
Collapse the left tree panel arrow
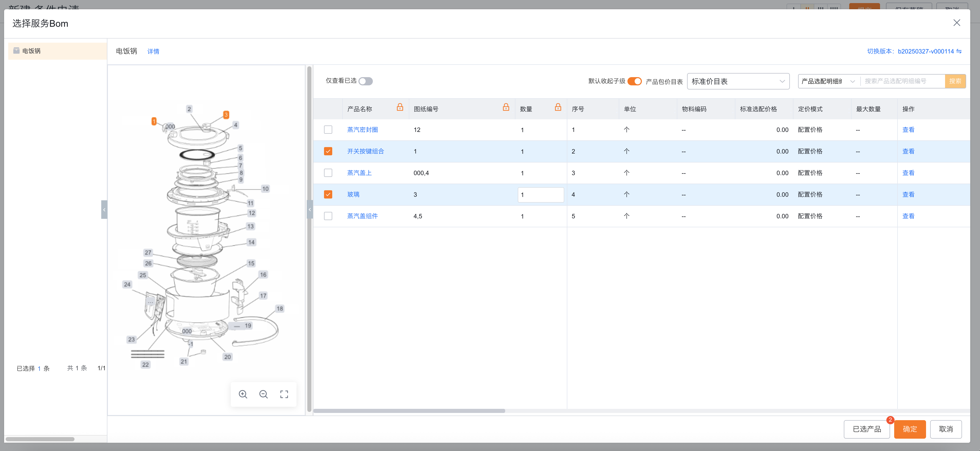(104, 209)
